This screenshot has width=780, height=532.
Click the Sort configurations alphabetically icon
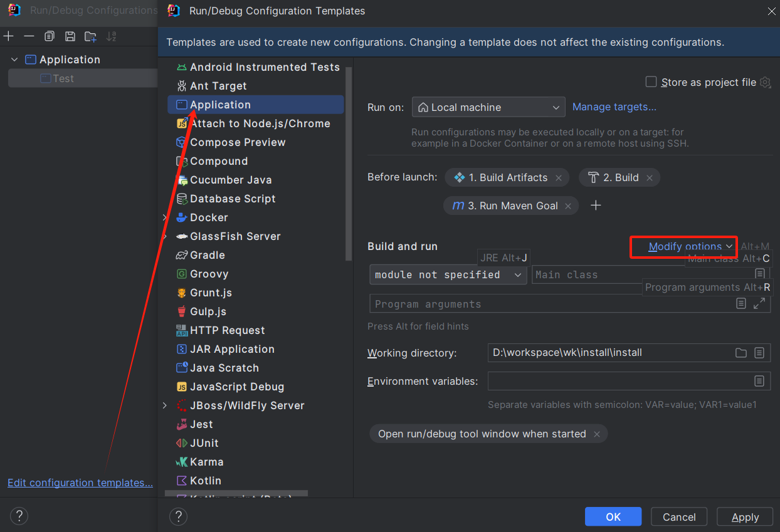112,36
